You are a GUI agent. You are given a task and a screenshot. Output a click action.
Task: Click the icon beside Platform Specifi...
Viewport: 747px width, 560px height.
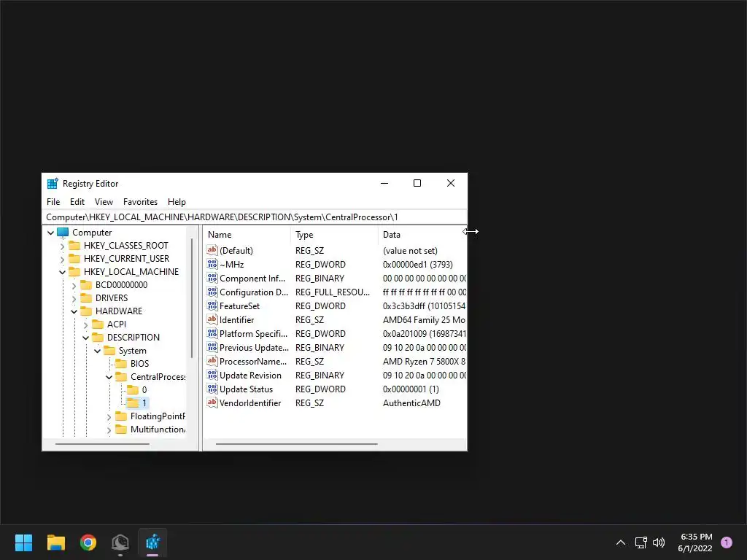pos(212,333)
